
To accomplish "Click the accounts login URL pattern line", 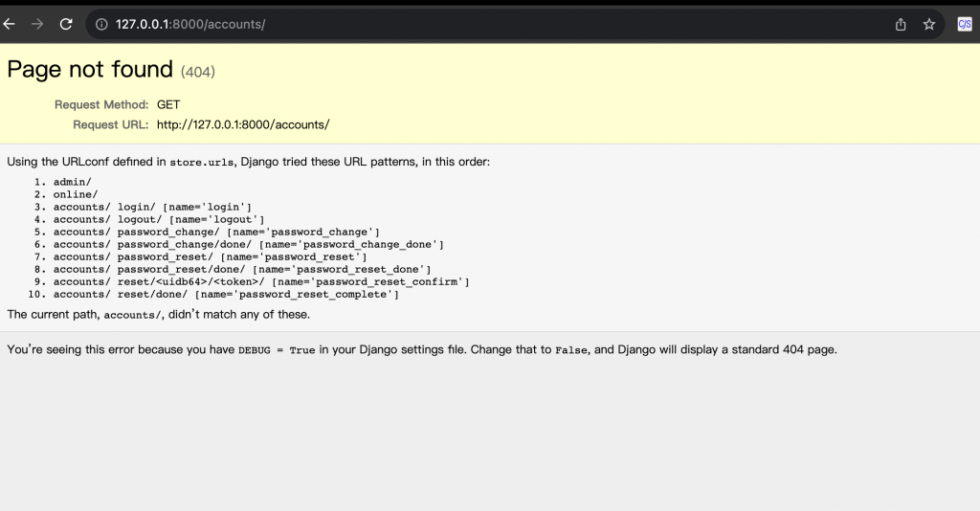I will click(x=152, y=207).
